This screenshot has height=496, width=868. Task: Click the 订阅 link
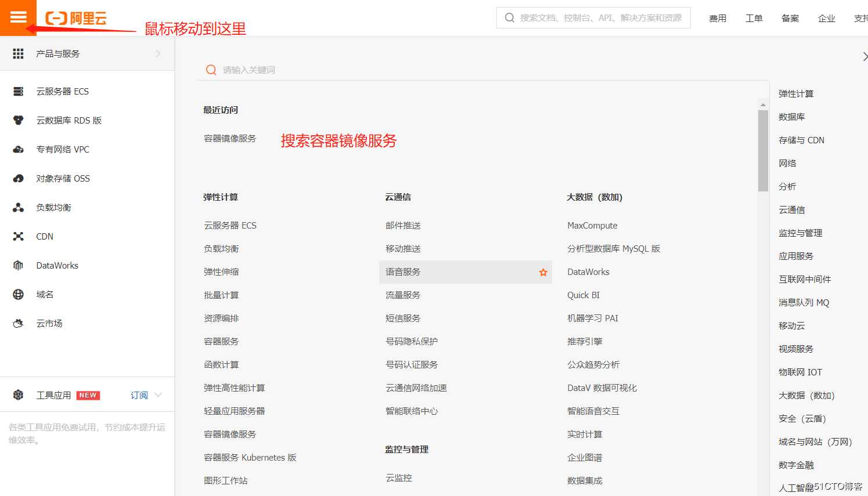(x=139, y=395)
